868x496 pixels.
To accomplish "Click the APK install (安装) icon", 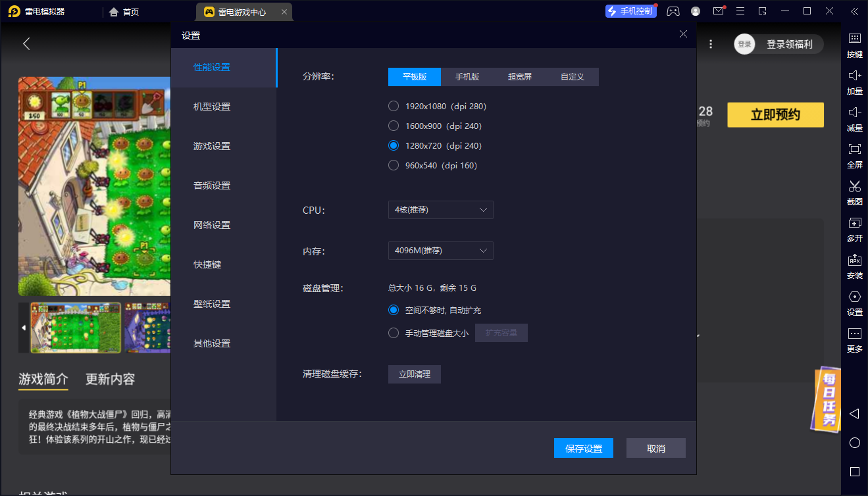I will point(854,260).
